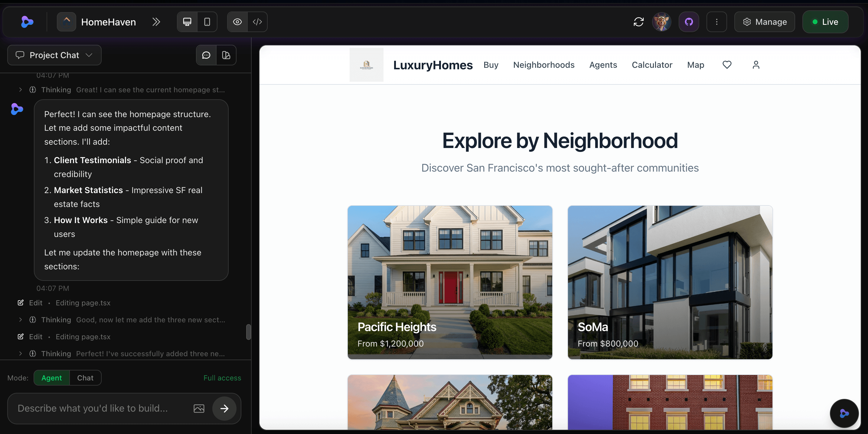Click the three dots overflow menu icon
The width and height of the screenshot is (868, 434).
click(x=716, y=21)
